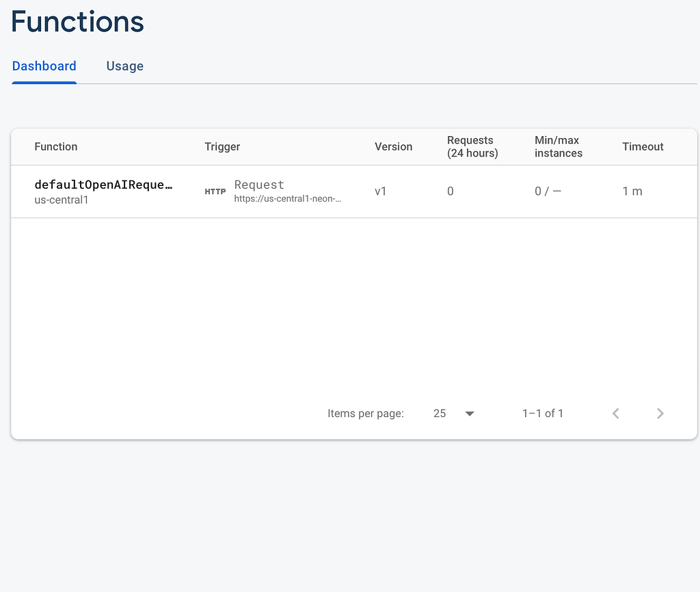
Task: Click the Function column header
Action: (x=56, y=146)
